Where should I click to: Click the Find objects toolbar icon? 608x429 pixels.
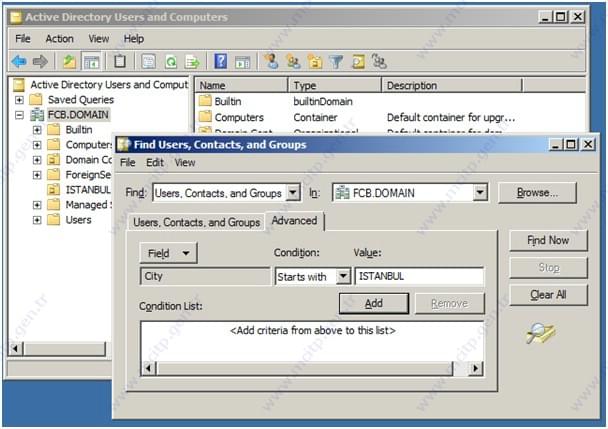(x=358, y=61)
